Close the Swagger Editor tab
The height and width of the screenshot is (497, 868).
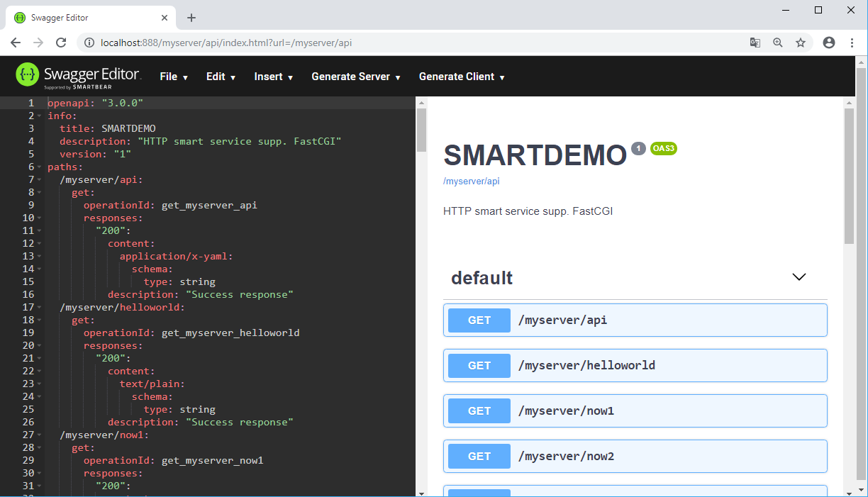165,18
